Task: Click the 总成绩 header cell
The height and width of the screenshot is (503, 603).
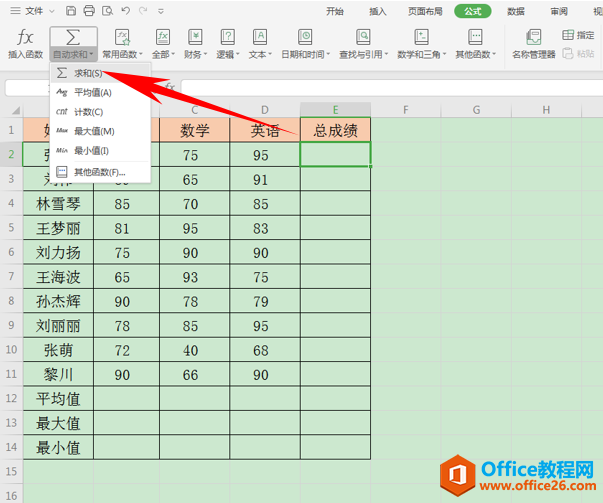Action: [335, 130]
